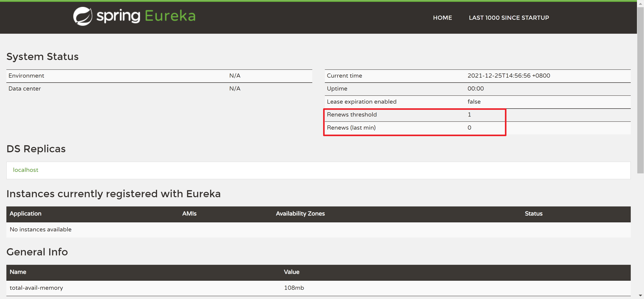Click the Renews threshold row
644x299 pixels.
point(352,115)
